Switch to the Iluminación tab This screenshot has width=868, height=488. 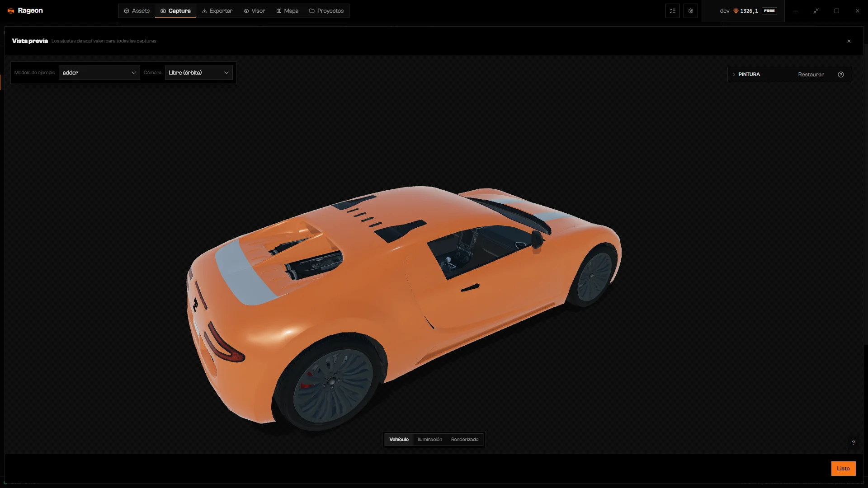429,440
